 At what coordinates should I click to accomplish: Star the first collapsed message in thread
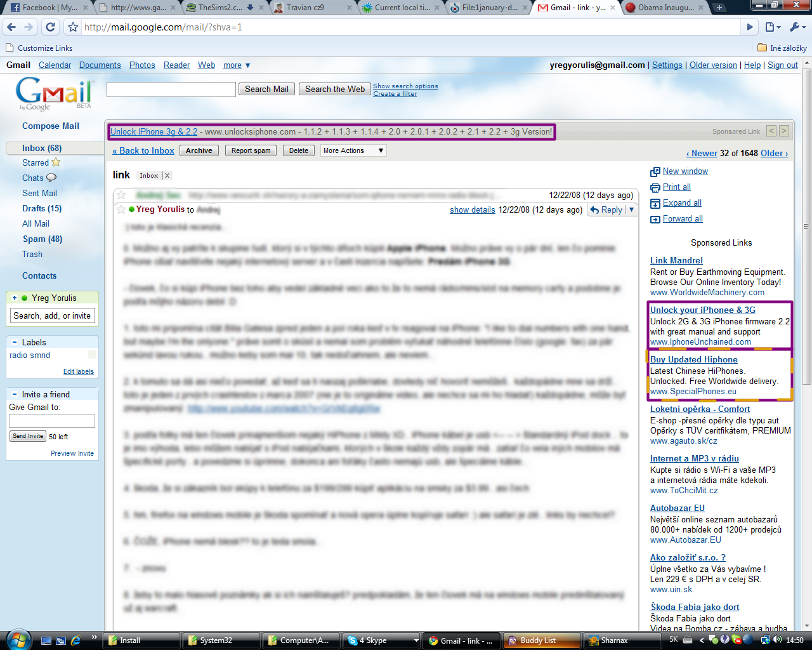pyautogui.click(x=121, y=195)
